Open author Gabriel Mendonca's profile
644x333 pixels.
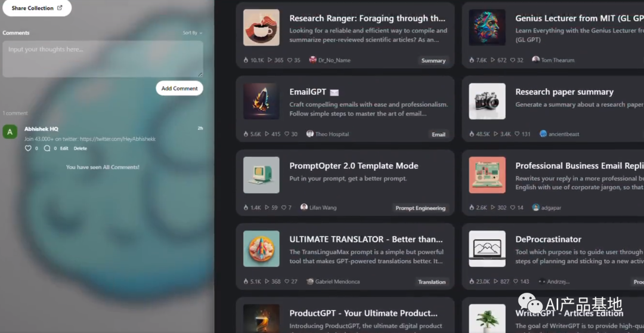333,282
